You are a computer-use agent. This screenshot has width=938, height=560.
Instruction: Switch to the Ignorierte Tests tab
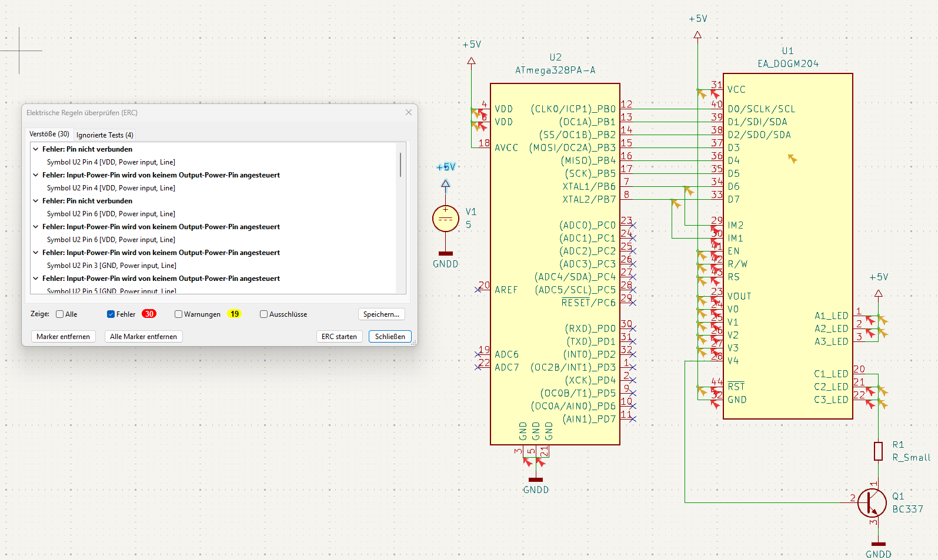tap(105, 135)
